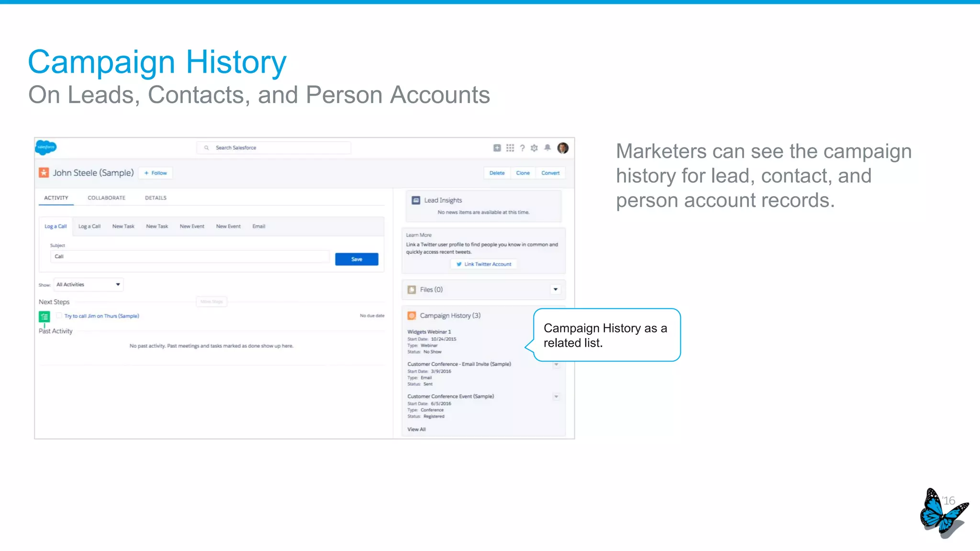Open Customer Conference Email Invite row menu
Screen dimensions: 980x551
[x=556, y=364]
